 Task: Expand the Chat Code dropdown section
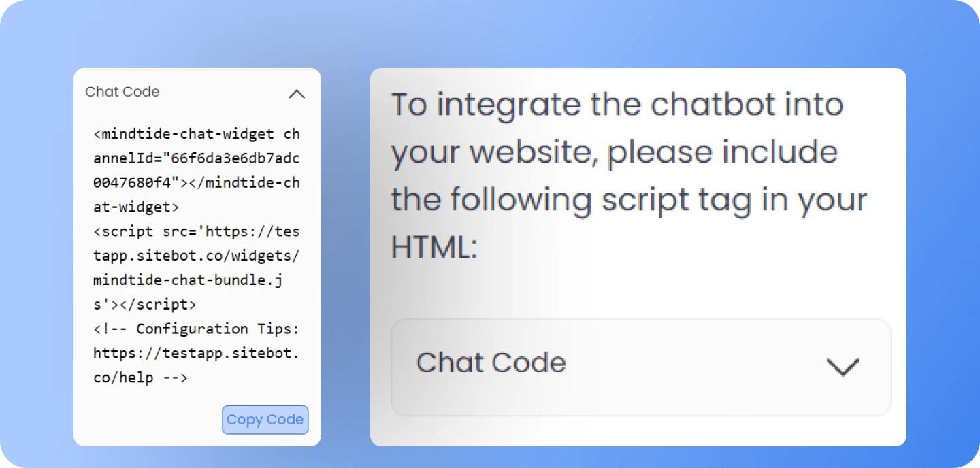(640, 367)
